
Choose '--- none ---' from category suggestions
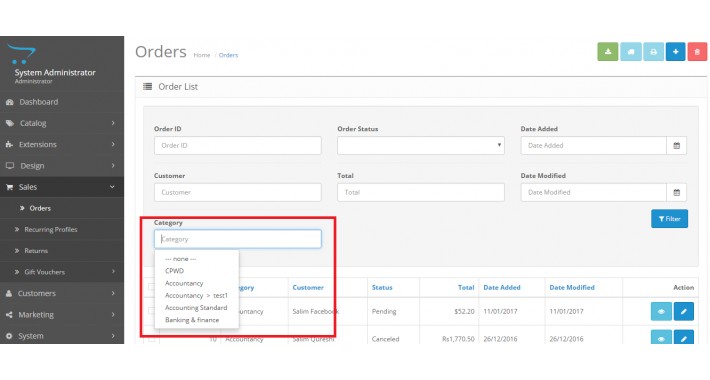click(181, 259)
